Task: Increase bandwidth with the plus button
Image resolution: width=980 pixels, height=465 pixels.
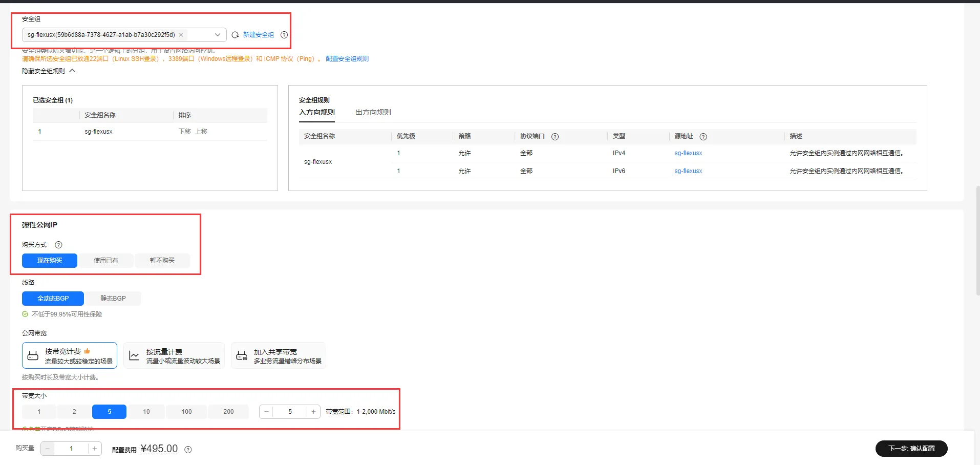Action: click(313, 412)
